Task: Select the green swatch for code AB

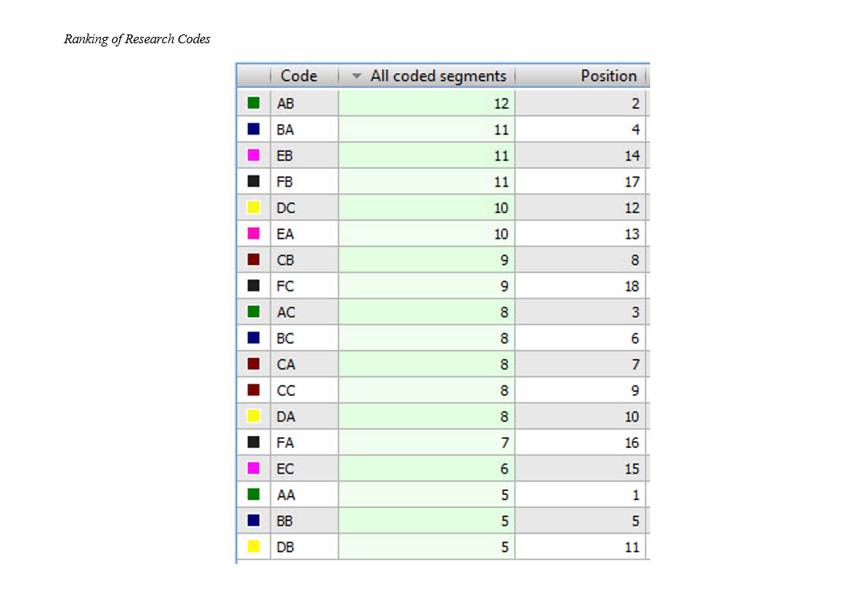Action: click(254, 103)
